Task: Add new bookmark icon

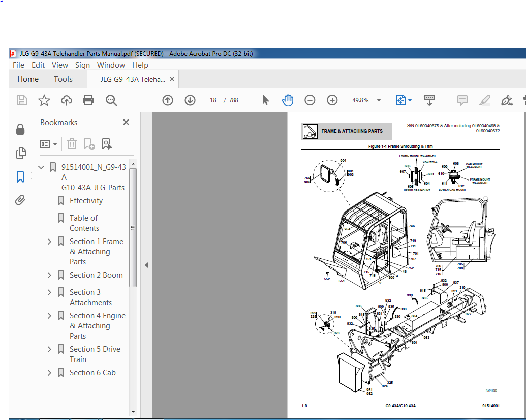Action: 89,144
